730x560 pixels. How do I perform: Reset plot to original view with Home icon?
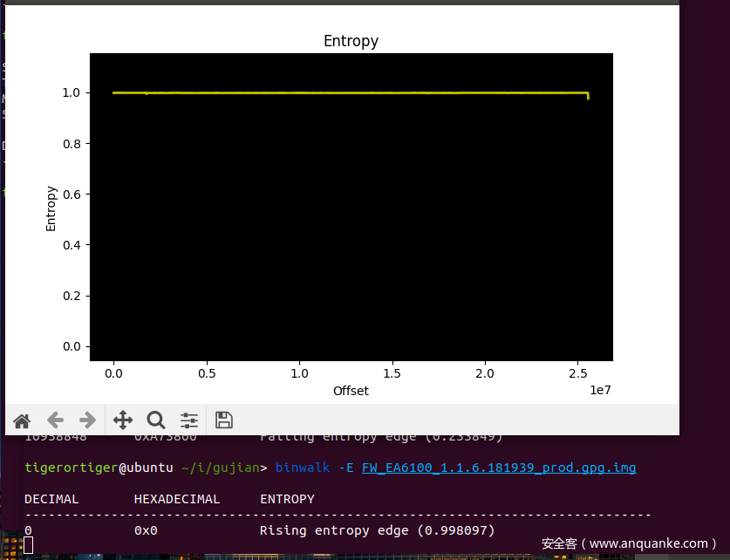22,420
